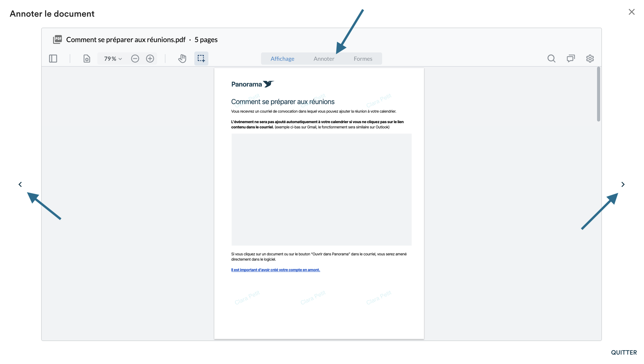Switch to the Formes tab

click(x=363, y=59)
